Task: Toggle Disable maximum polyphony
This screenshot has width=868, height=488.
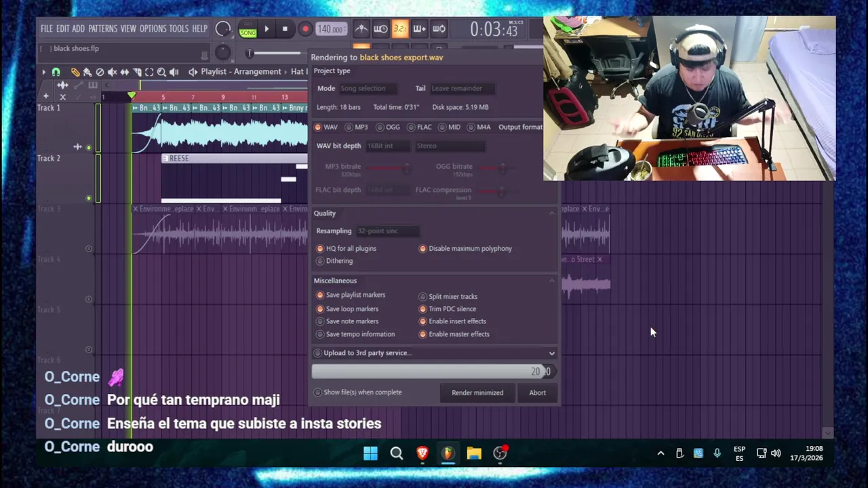Action: 466,249
